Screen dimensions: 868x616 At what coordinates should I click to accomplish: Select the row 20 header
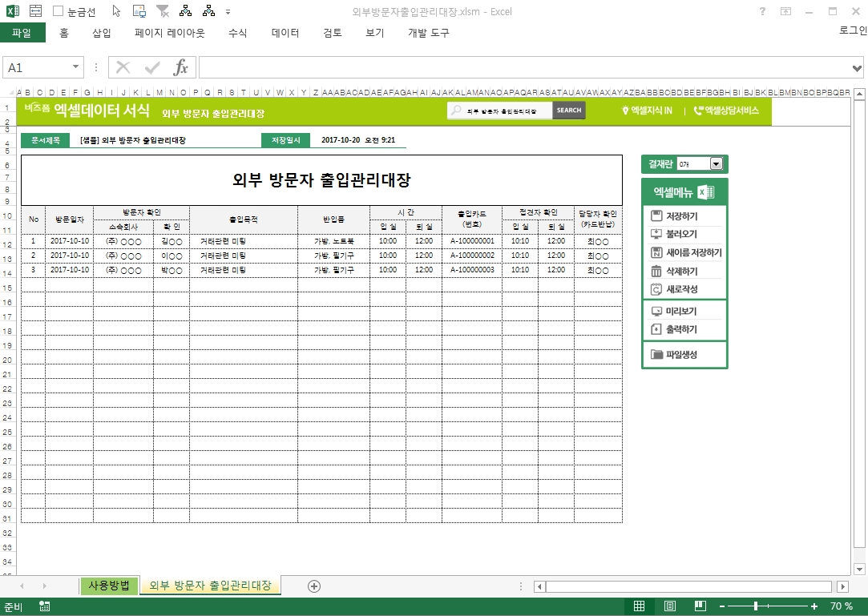7,360
